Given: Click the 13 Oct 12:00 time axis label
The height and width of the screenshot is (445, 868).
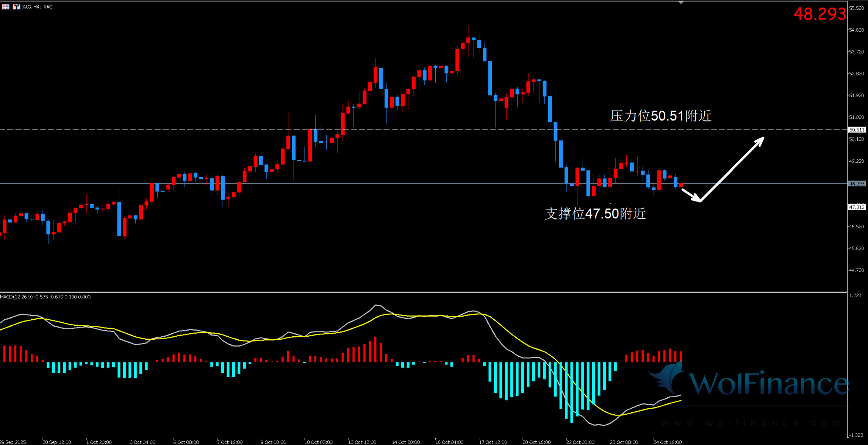Looking at the screenshot, I should pos(362,442).
